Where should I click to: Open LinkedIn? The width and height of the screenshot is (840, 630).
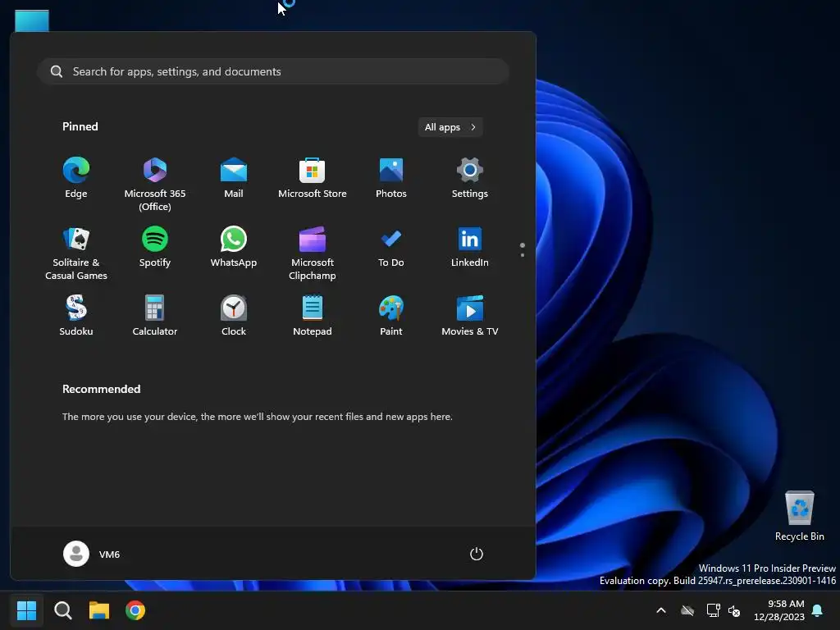470,247
